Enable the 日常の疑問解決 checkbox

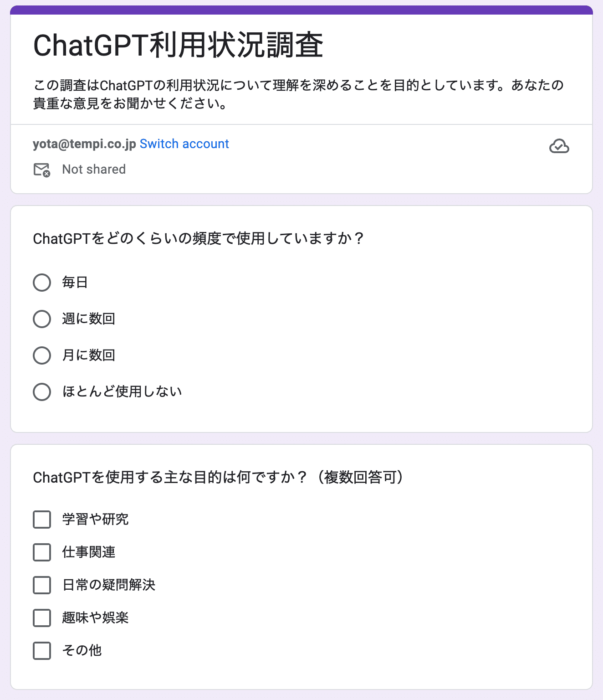pyautogui.click(x=42, y=585)
